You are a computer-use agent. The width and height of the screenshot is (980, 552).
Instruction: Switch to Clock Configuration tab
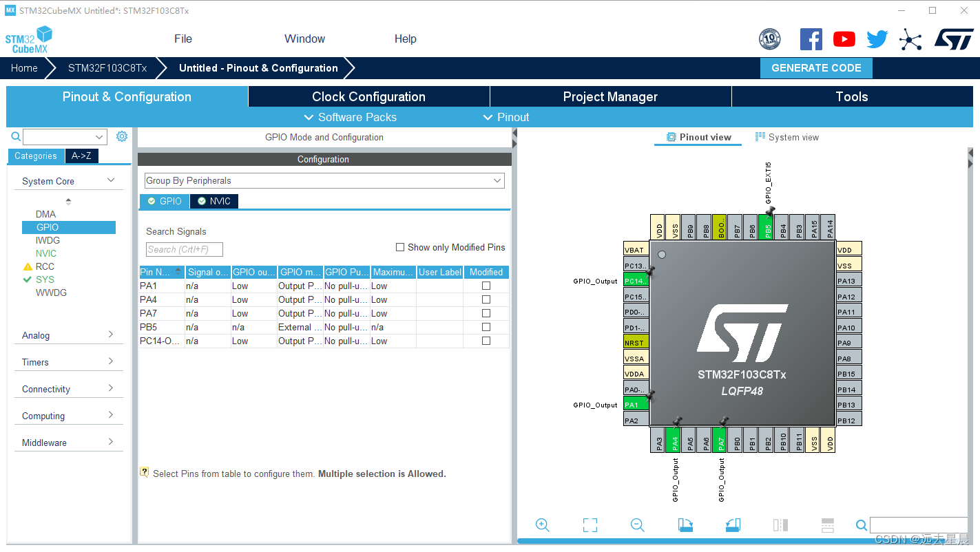(x=369, y=96)
